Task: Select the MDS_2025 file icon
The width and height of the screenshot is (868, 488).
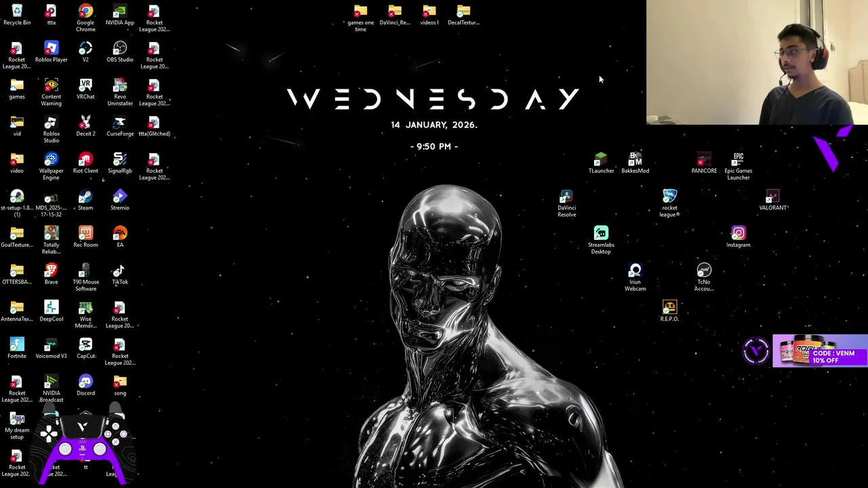Action: [x=52, y=204]
